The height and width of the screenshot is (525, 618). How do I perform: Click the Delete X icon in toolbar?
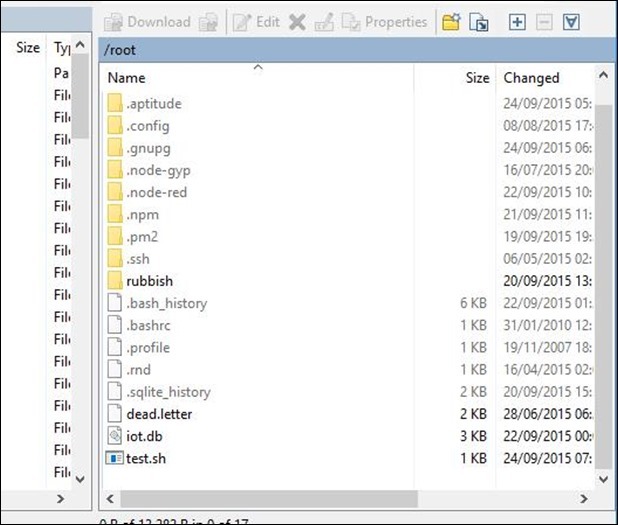[297, 22]
